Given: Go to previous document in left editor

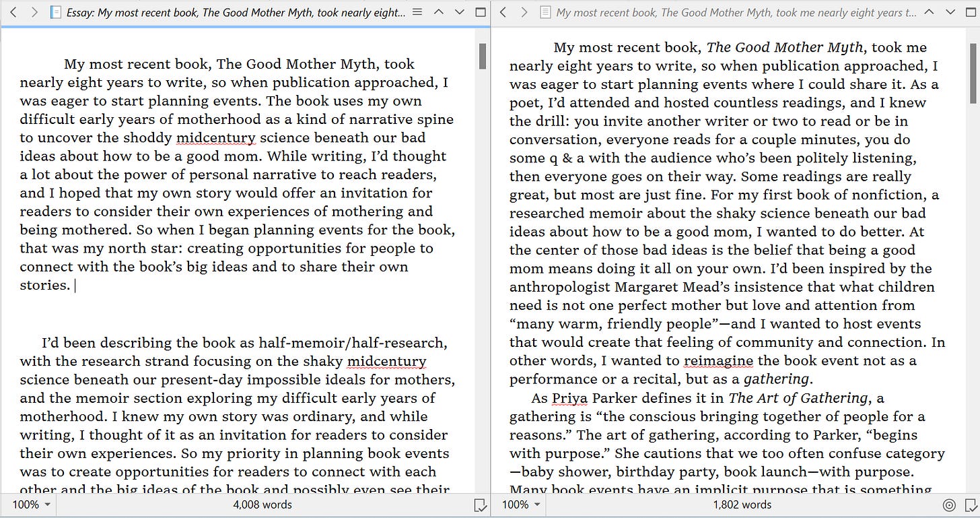Looking at the screenshot, I should [438, 12].
